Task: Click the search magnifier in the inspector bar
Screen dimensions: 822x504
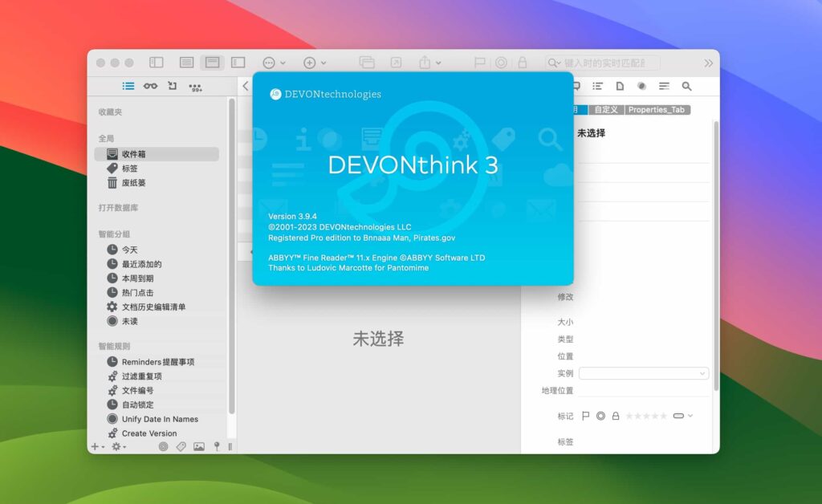Action: pos(686,86)
